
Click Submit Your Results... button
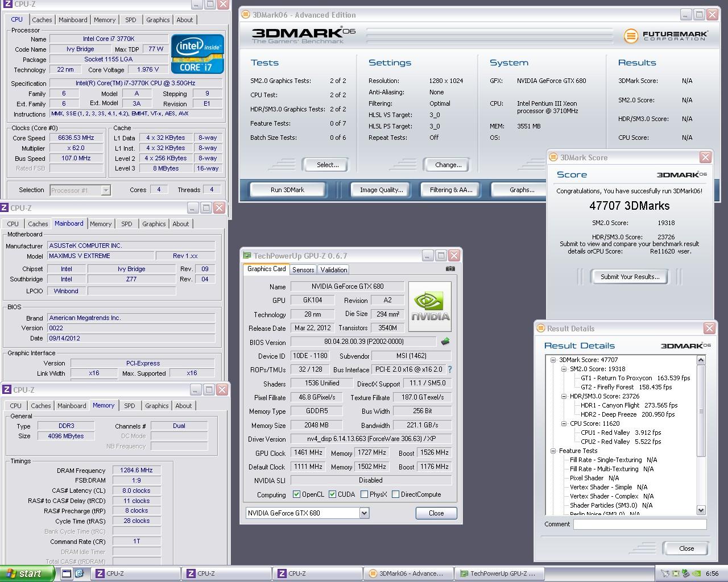(630, 277)
